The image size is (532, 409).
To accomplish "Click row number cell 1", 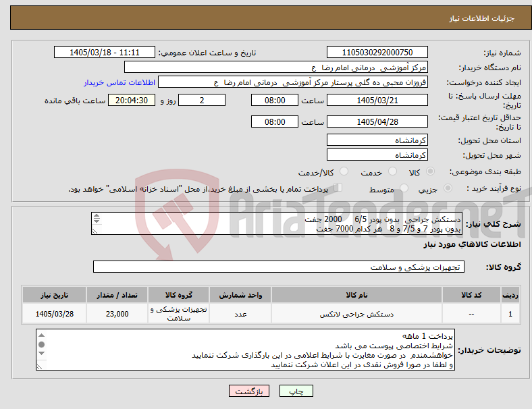I will point(510,314).
